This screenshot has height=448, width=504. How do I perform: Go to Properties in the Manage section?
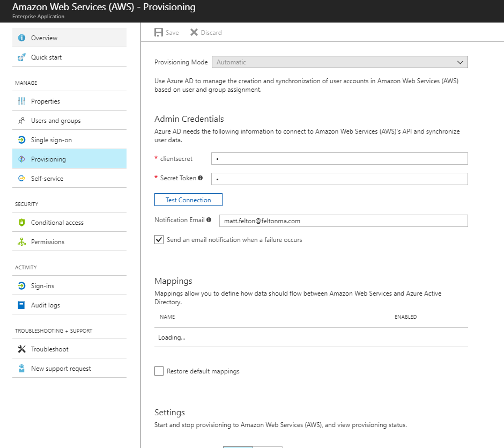[x=69, y=101]
